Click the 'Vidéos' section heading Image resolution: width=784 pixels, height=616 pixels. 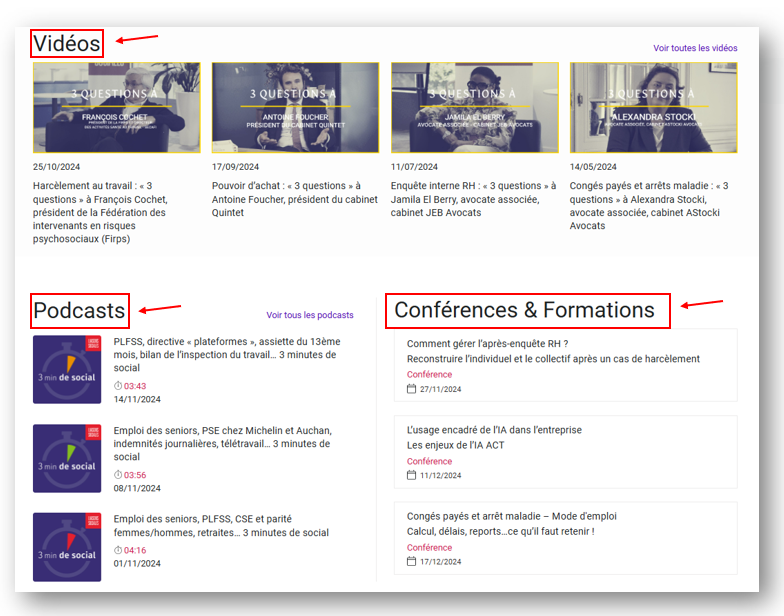point(66,44)
